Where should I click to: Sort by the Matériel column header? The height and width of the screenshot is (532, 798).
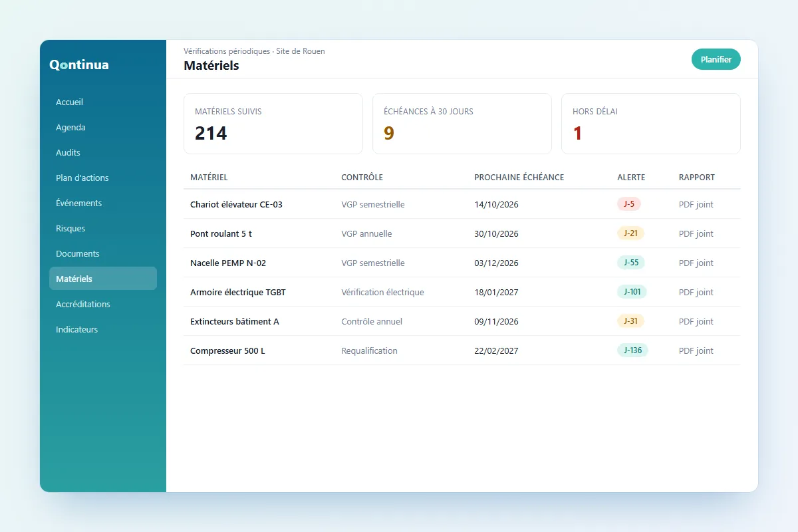pos(209,178)
